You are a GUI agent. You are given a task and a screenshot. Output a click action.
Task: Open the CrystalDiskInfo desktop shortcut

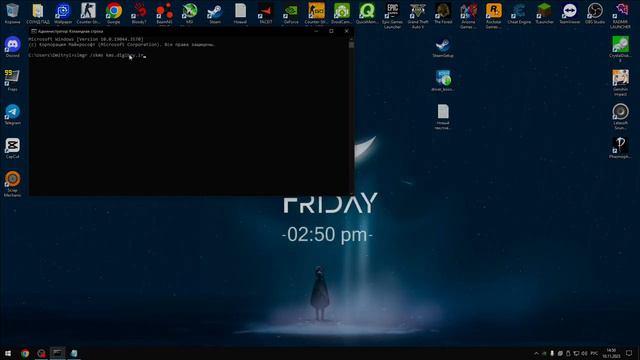620,49
